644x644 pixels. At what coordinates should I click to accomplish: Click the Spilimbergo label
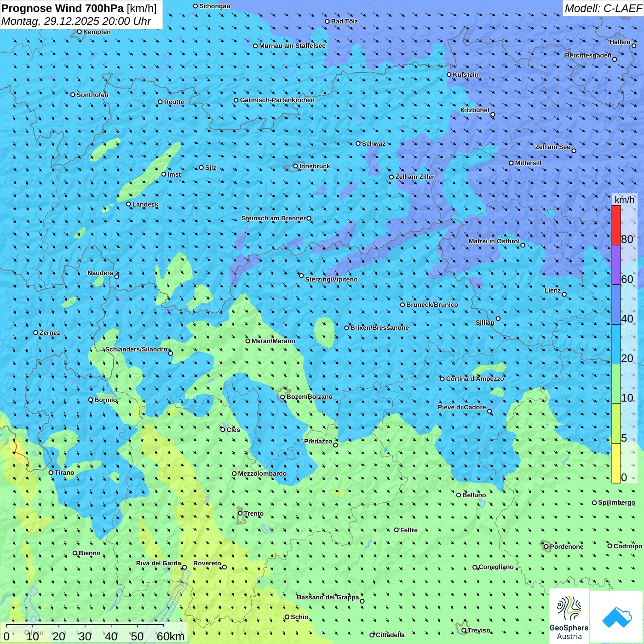point(616,502)
